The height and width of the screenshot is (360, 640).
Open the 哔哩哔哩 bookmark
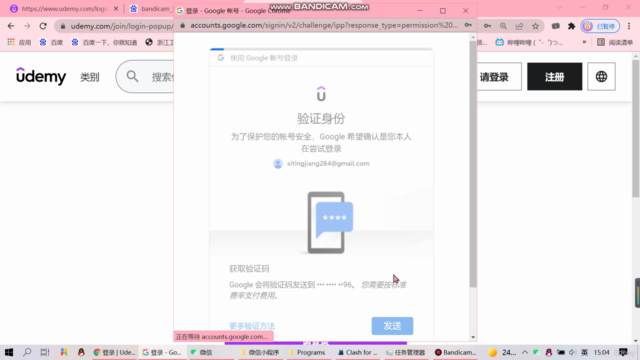coord(529,42)
